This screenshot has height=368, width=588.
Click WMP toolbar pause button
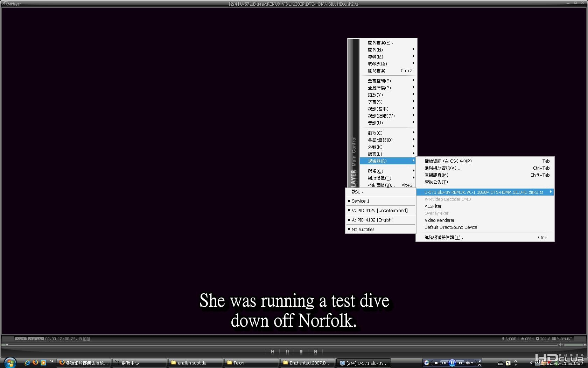(452, 363)
